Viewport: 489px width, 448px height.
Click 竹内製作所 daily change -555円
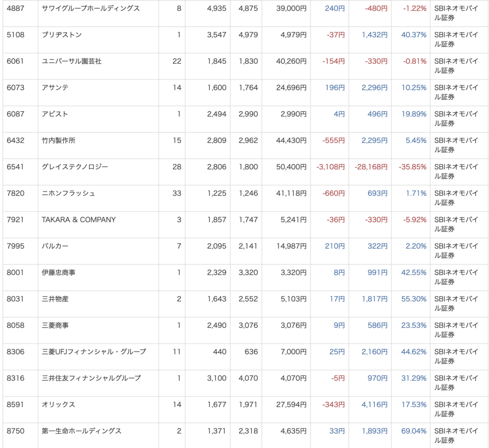tap(333, 140)
